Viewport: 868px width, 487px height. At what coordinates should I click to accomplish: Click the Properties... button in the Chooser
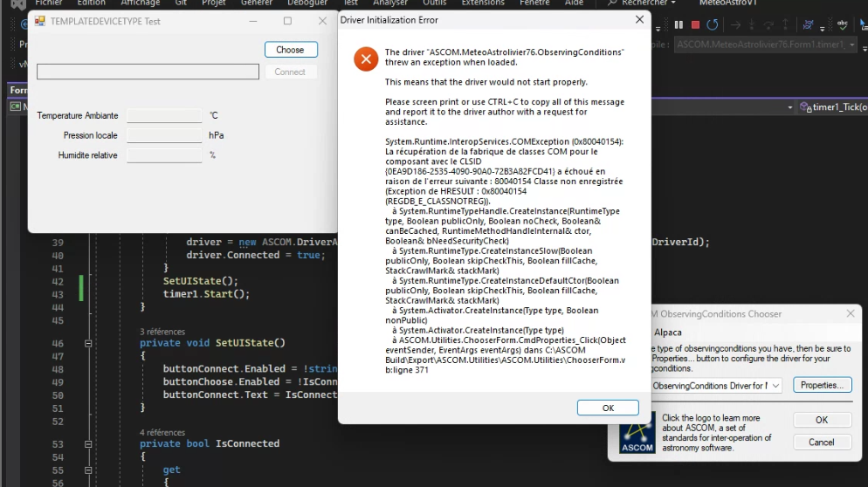[822, 385]
